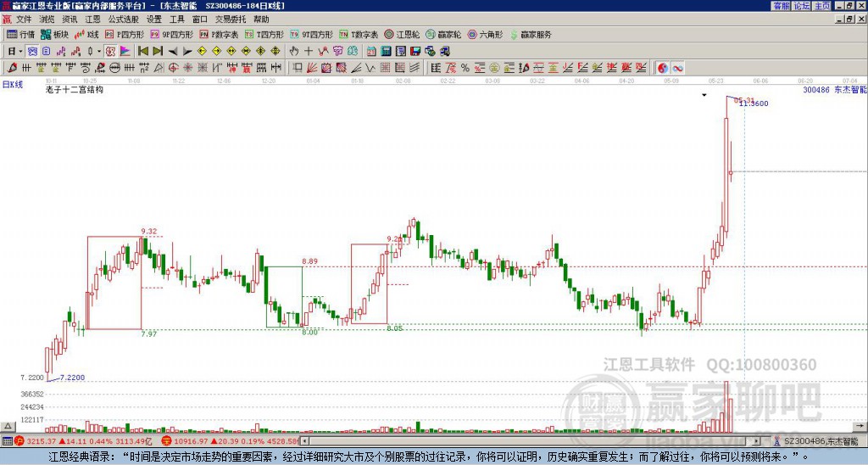The image size is (868, 465).
Task: Open the 行情 market quotes view
Action: (21, 34)
